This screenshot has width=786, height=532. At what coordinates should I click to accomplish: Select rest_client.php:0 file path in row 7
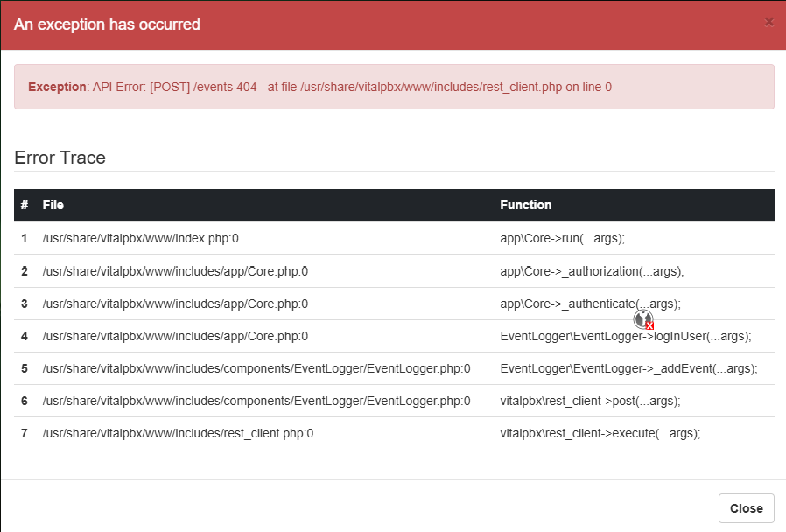178,433
